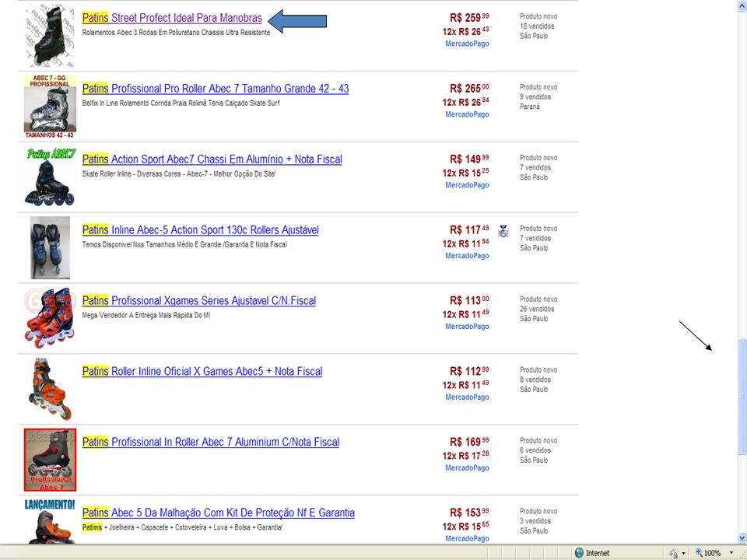Click the '9 vendidos' text
Screen dimensions: 747x560
(535, 96)
